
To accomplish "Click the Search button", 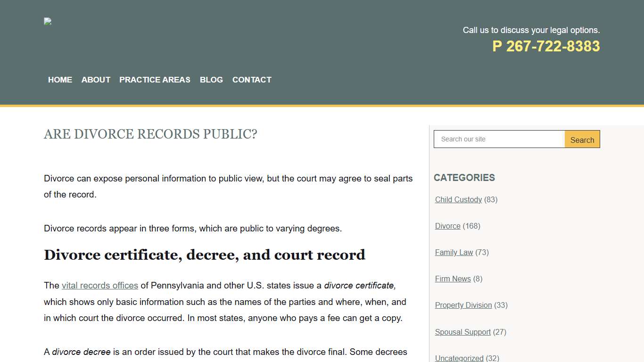I will (x=582, y=139).
